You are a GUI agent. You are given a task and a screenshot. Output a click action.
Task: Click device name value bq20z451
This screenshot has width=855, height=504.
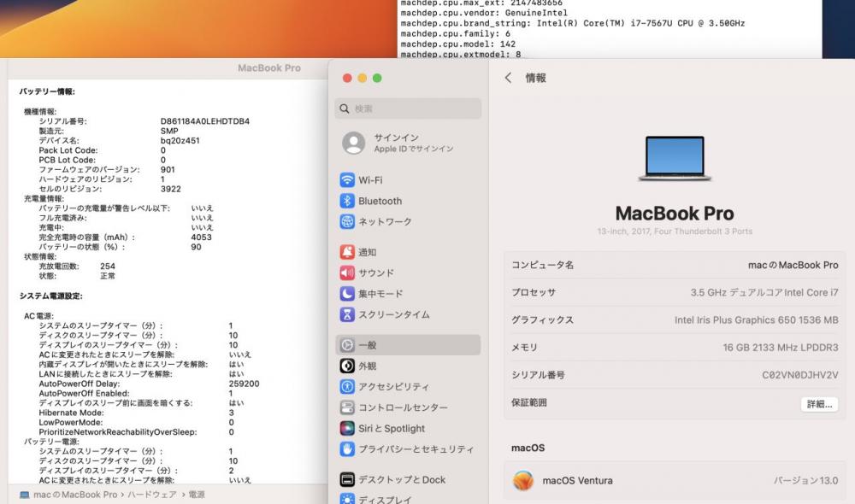180,141
